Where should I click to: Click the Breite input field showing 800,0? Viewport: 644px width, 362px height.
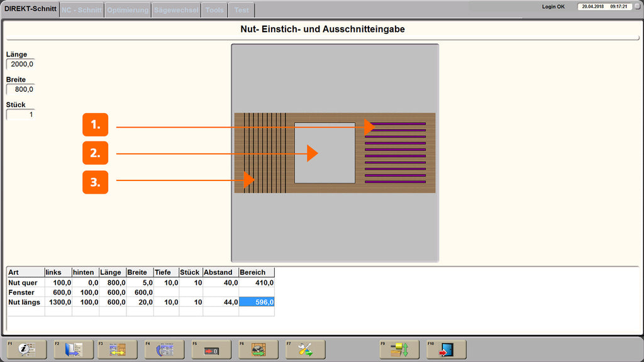tap(21, 89)
